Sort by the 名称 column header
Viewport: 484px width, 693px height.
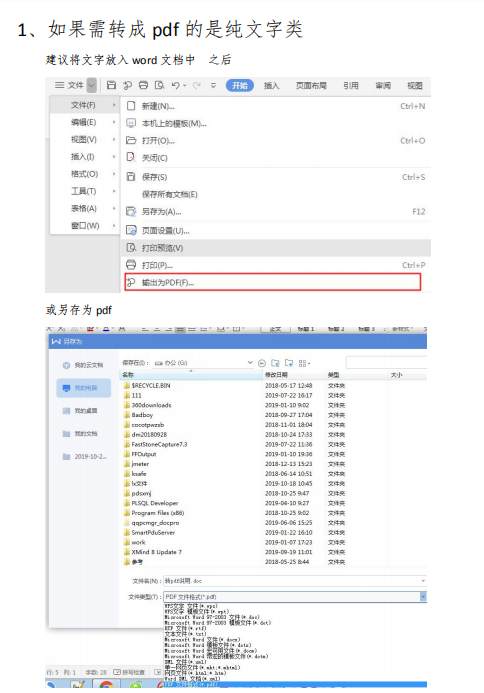(x=191, y=375)
